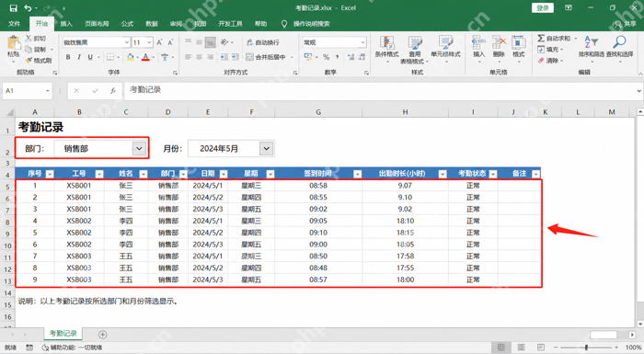The image size is (644, 354).
Task: Click the Cut scissors icon
Action: tap(29, 39)
